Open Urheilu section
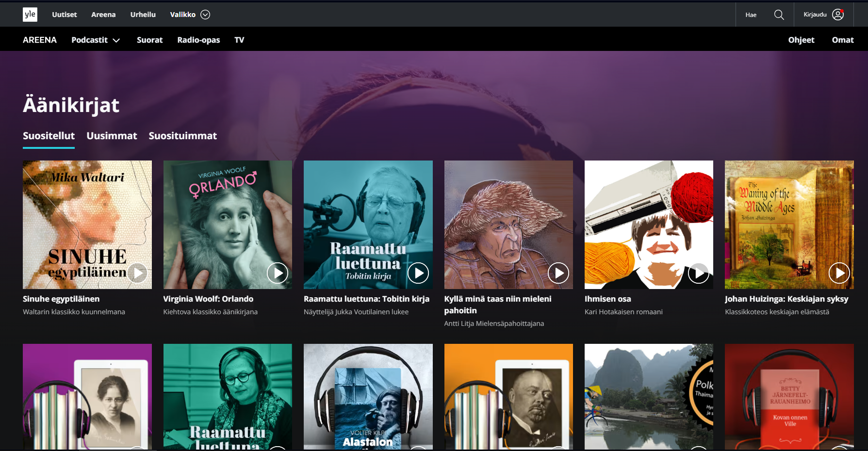This screenshot has height=451, width=868. pyautogui.click(x=143, y=15)
